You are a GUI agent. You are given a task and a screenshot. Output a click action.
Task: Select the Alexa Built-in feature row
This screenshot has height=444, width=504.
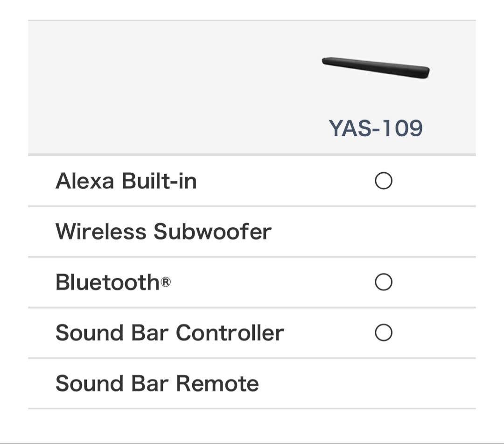[126, 181]
